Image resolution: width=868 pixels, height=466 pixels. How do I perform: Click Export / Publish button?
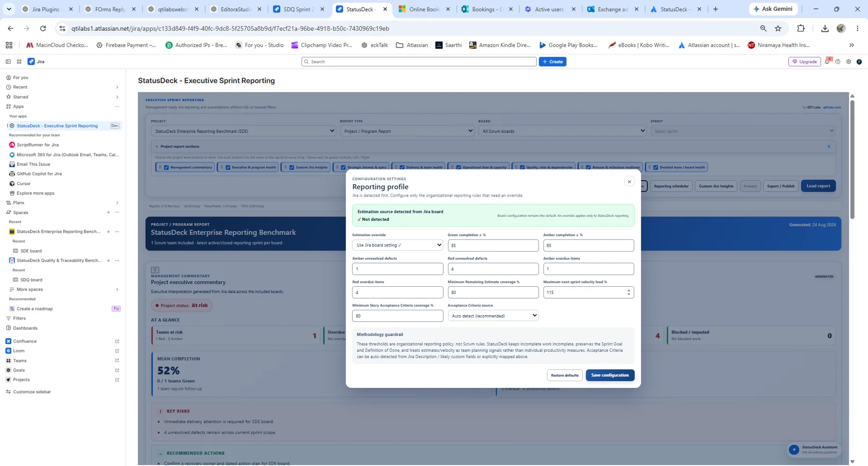coord(781,186)
